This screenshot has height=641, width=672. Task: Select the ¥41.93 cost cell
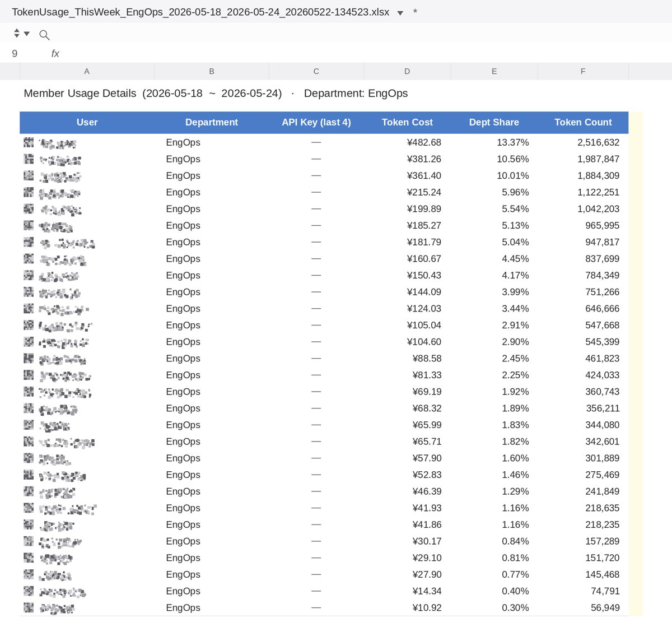point(407,508)
